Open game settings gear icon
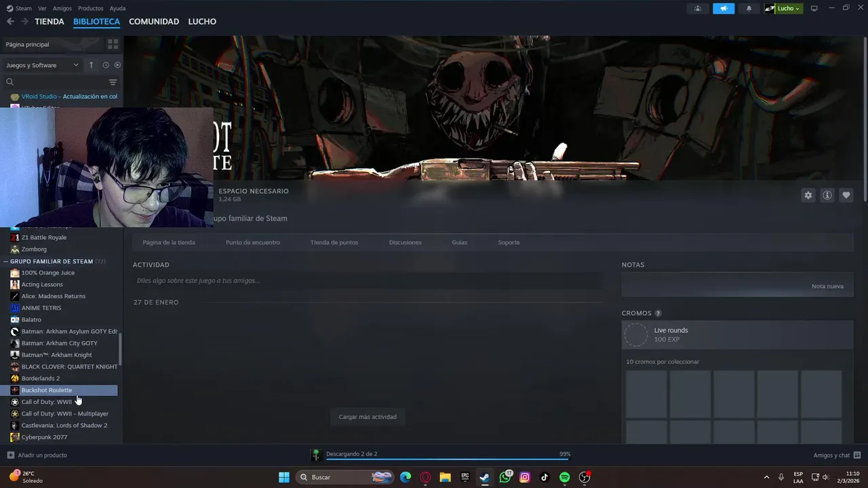This screenshot has width=868, height=488. click(x=808, y=195)
